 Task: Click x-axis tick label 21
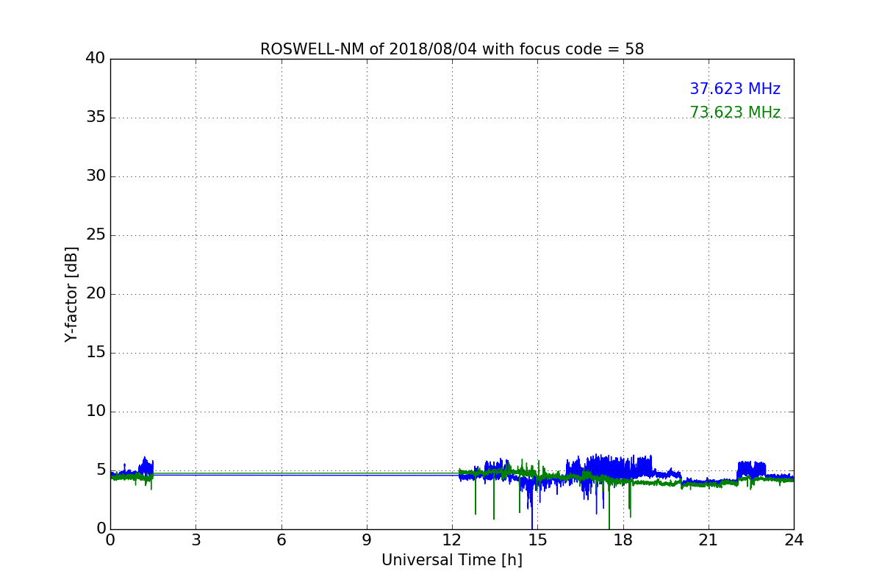[709, 540]
